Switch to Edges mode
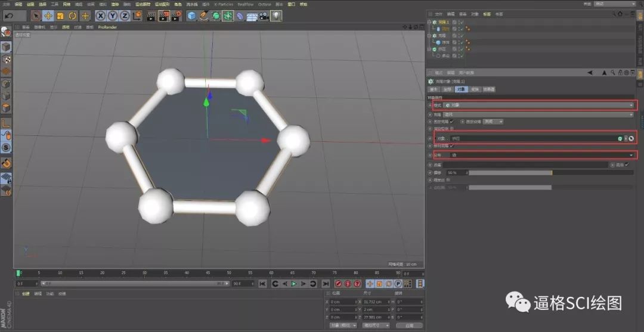 click(6, 96)
